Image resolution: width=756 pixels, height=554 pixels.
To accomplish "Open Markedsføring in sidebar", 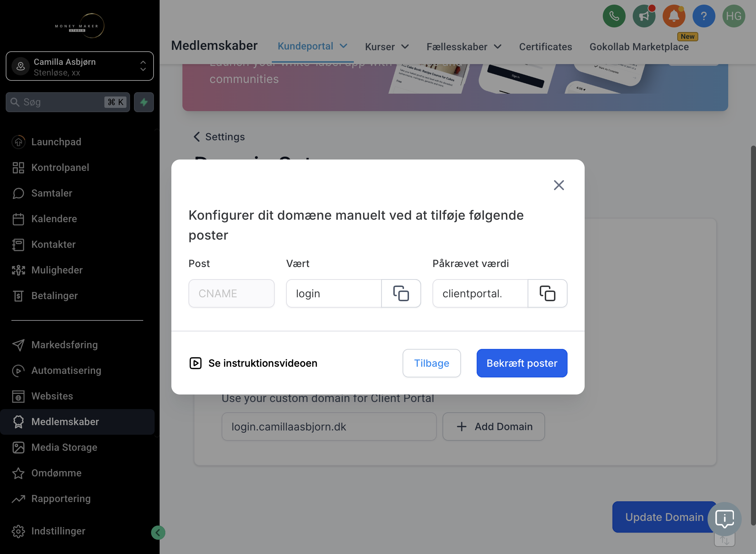I will coord(77,345).
